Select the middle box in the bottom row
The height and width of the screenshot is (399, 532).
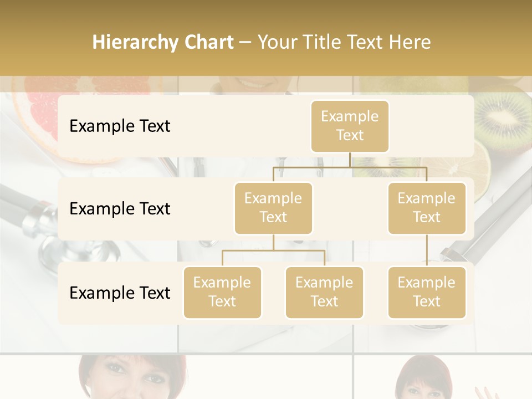(324, 292)
